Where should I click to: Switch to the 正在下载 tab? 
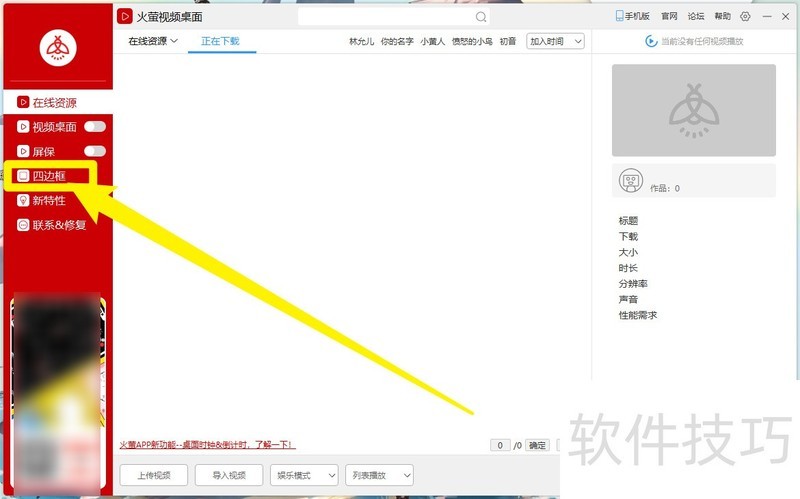point(220,41)
